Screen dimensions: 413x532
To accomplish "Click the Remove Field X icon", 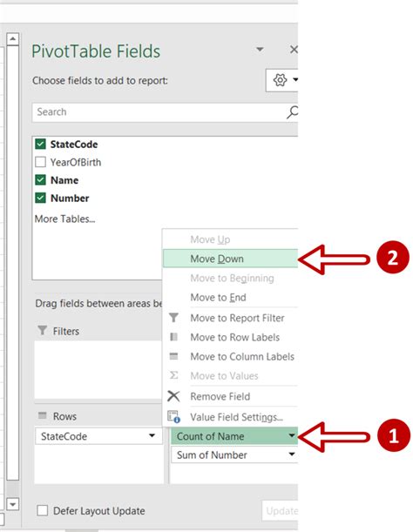I will [173, 396].
